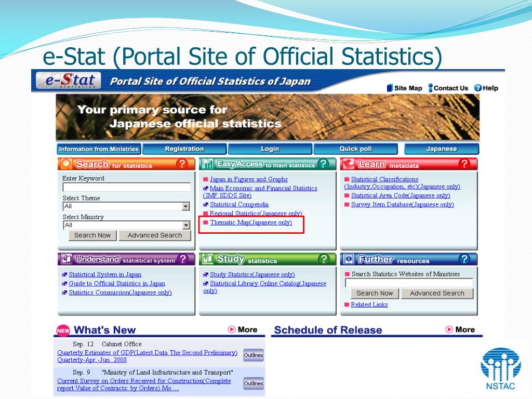Click the Study statistics header icon
This screenshot has height=399, width=532.
click(x=207, y=259)
